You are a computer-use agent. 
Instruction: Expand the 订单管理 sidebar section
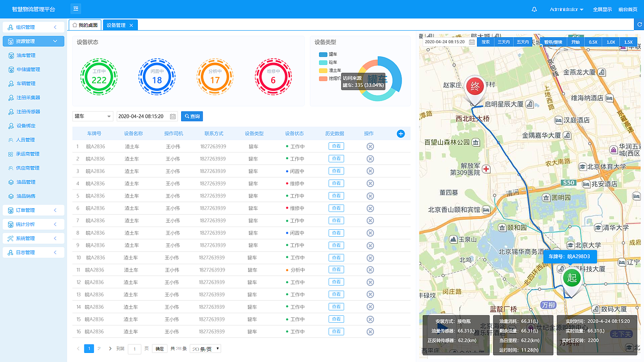tap(30, 210)
